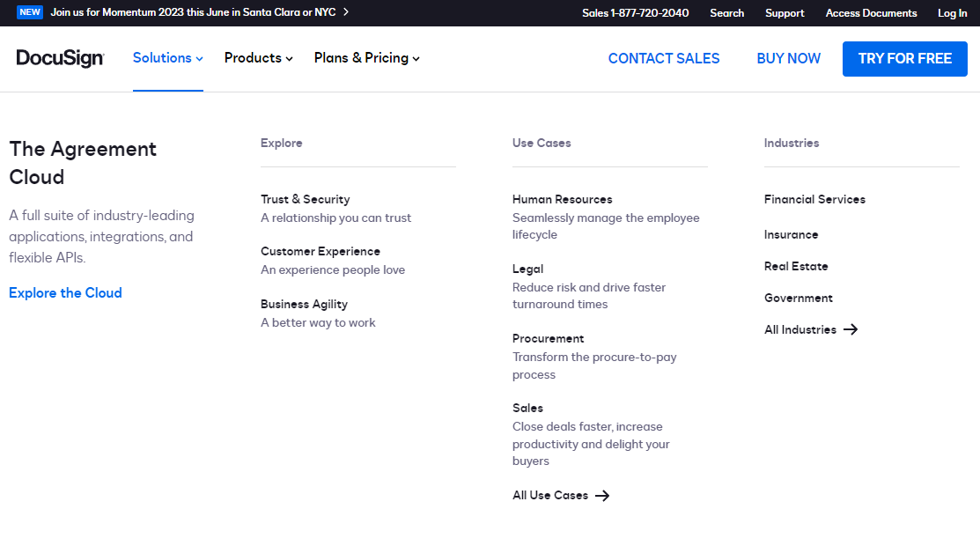This screenshot has width=980, height=546.
Task: Expand the Products dropdown menu
Action: pos(258,58)
